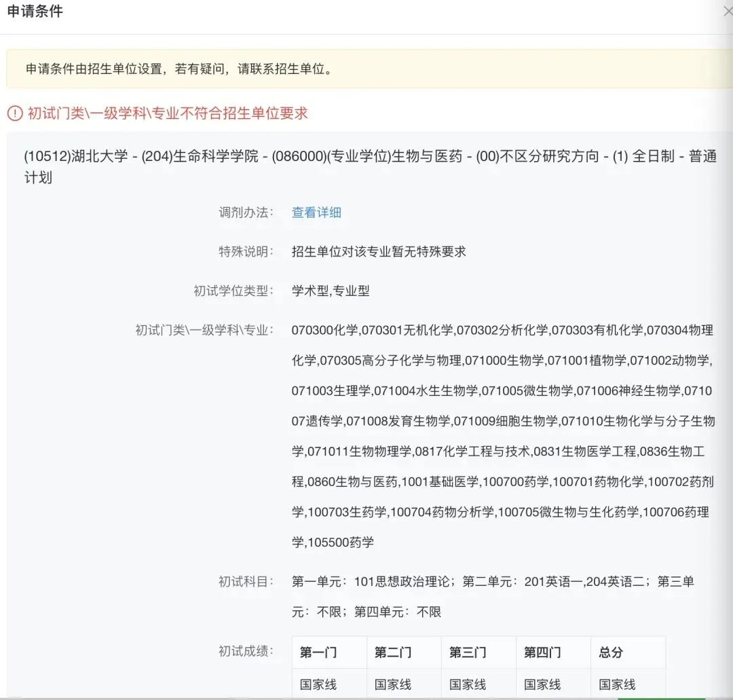The width and height of the screenshot is (733, 700).
Task: Click the line with 101思想政治理论
Action: click(493, 582)
